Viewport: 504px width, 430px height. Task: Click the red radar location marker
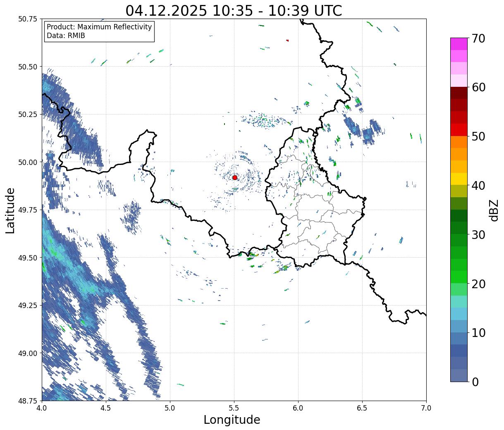235,177
